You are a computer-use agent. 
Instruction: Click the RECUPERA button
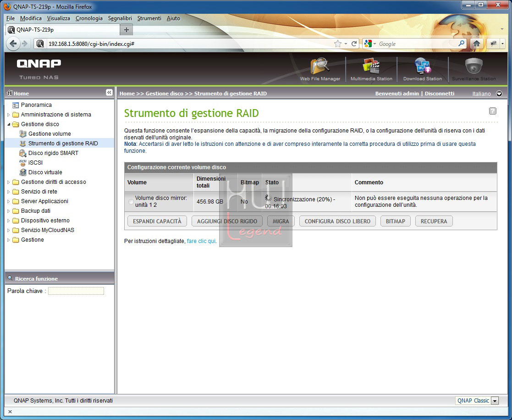tap(434, 221)
